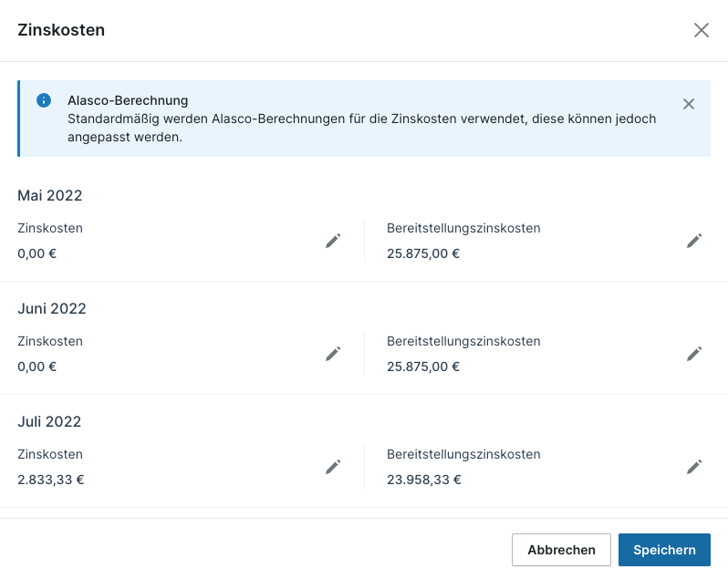Edit Bereitstellungszinskosten for Juli 2022
The height and width of the screenshot is (579, 728).
[x=694, y=467]
